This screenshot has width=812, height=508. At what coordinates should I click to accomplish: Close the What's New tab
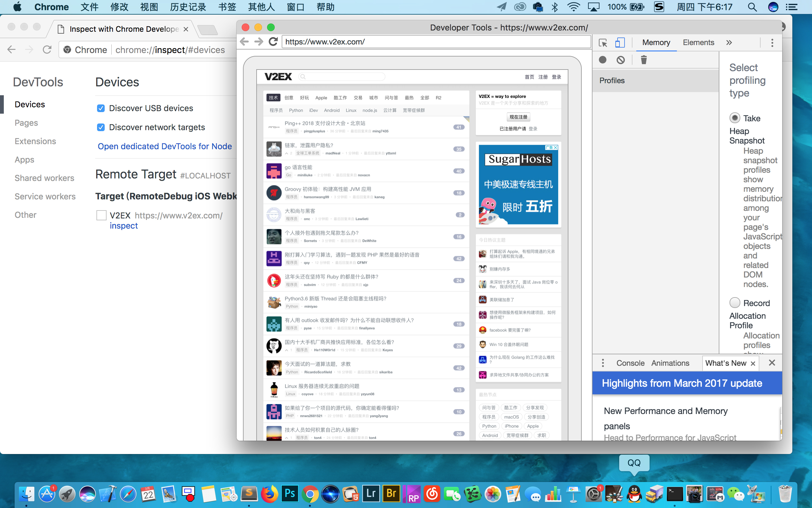753,363
